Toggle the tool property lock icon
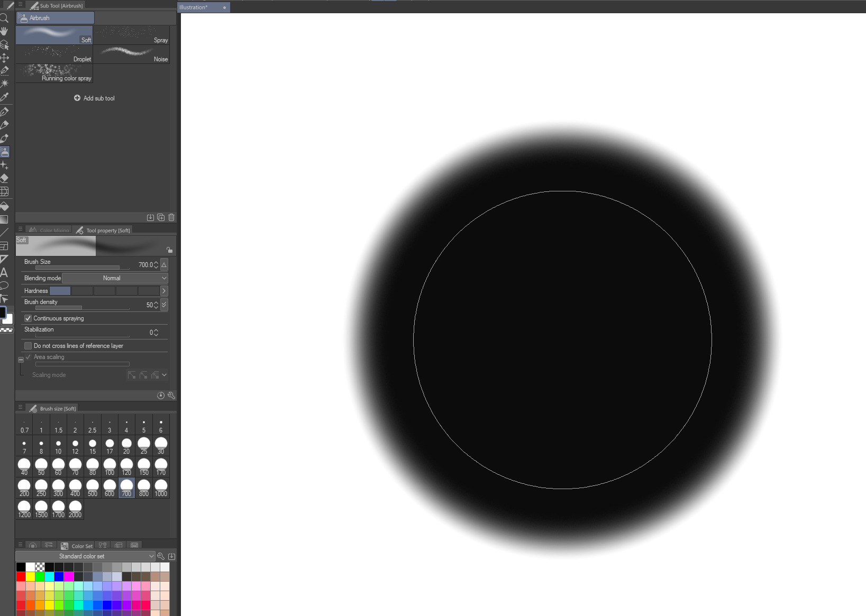 click(x=169, y=250)
